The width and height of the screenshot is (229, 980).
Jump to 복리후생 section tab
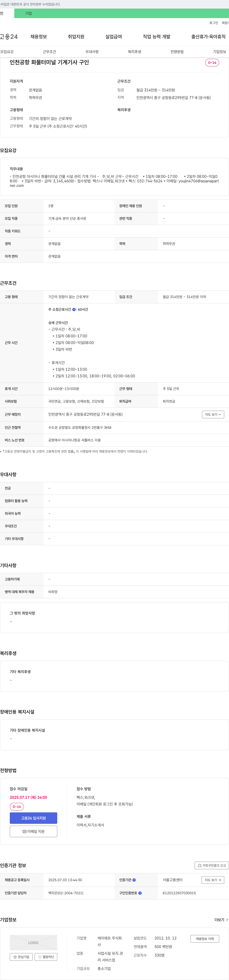(135, 52)
